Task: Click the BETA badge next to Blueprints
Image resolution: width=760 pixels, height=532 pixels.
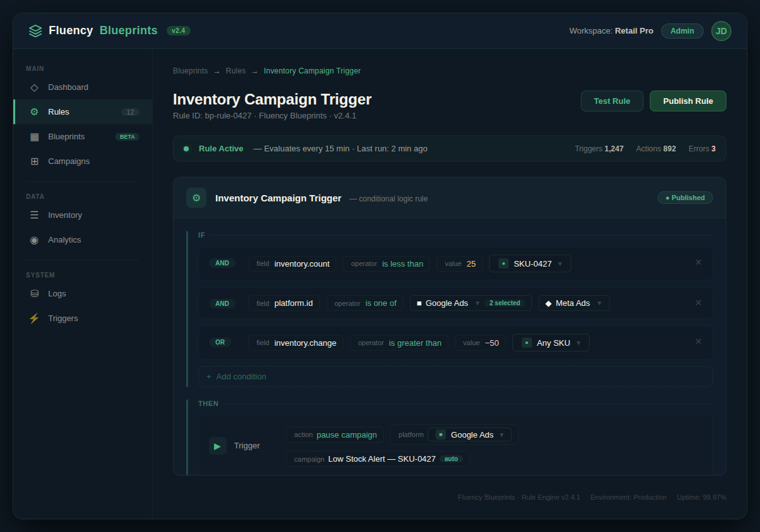Action: tap(127, 137)
